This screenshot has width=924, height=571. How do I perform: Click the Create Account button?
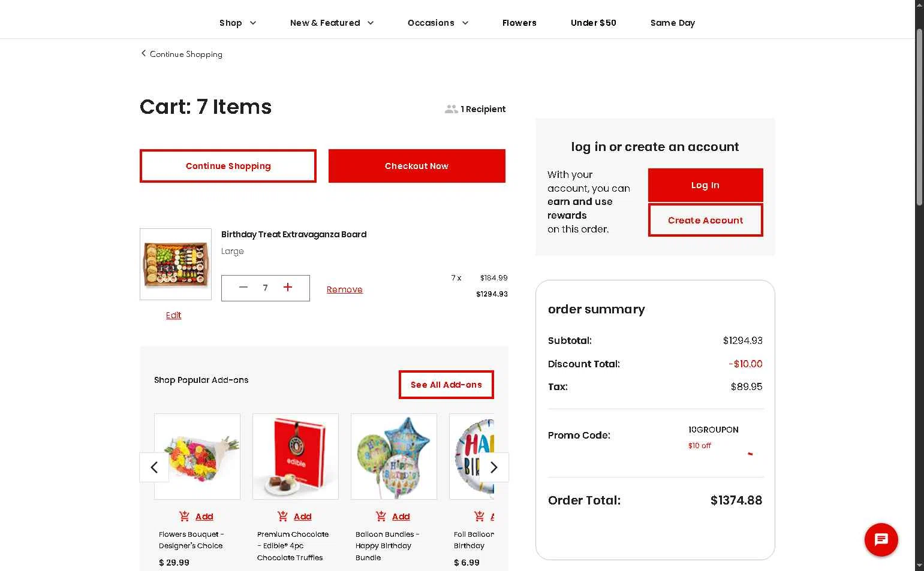(x=705, y=220)
